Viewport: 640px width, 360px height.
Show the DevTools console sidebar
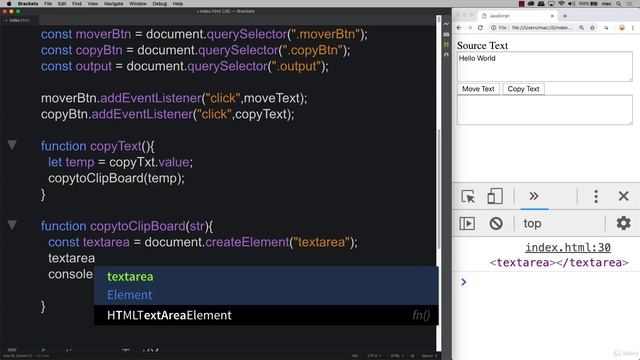[467, 223]
